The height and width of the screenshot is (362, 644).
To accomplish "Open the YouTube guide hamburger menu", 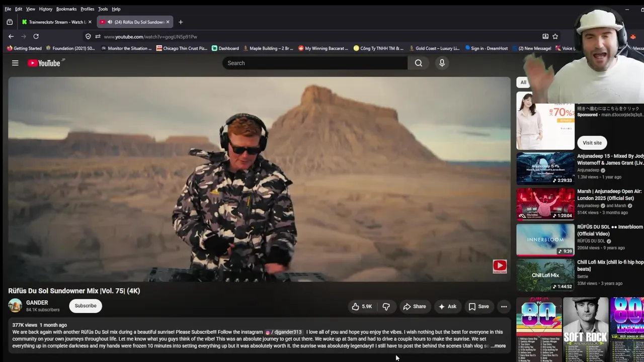I will click(x=15, y=63).
